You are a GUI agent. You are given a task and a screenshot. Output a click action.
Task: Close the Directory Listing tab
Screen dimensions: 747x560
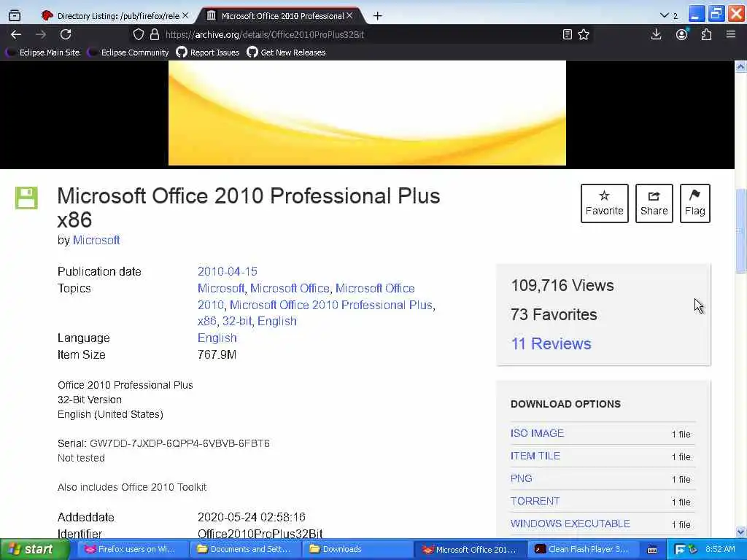pyautogui.click(x=185, y=16)
